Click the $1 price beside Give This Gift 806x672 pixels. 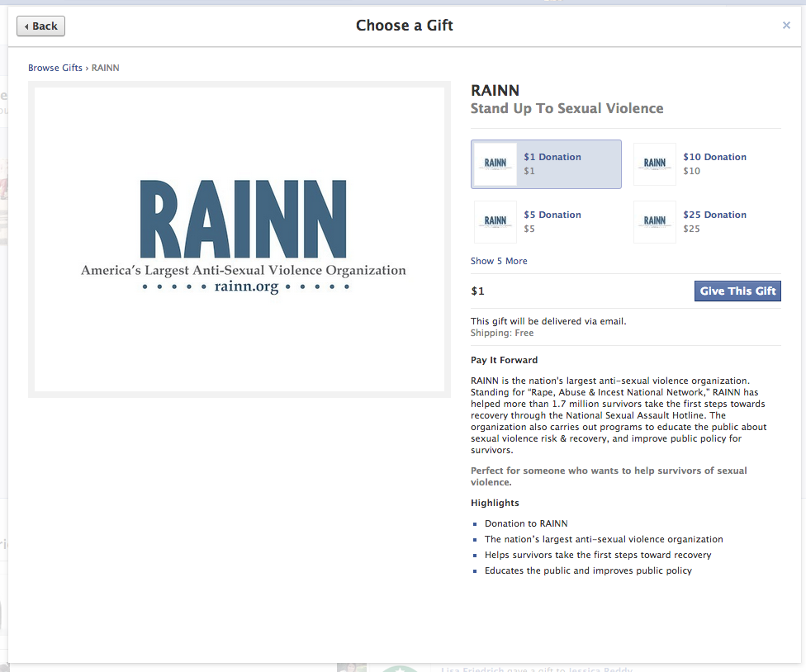click(477, 291)
